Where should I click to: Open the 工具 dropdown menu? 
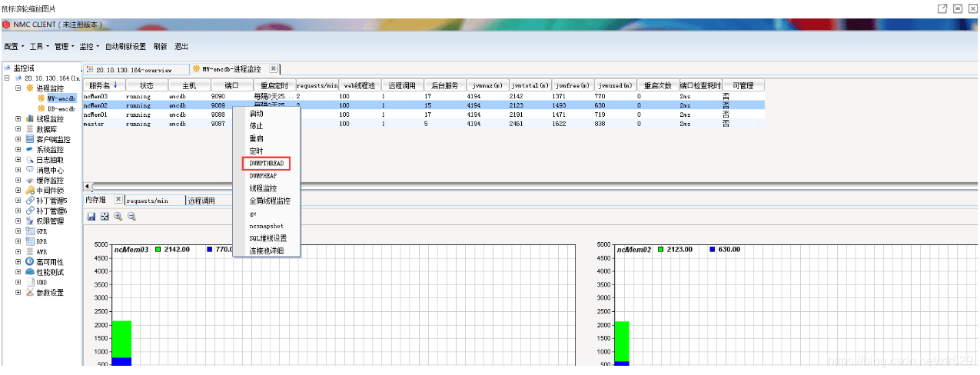pos(38,47)
